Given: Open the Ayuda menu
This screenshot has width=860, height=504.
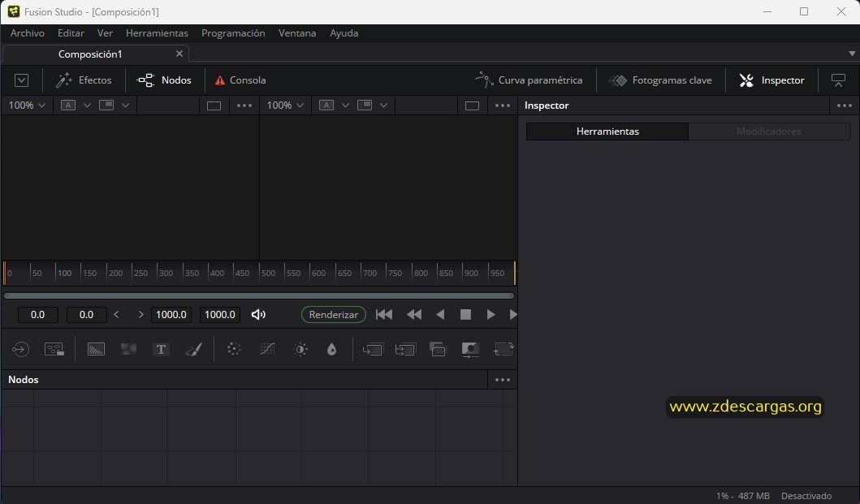Looking at the screenshot, I should point(344,33).
